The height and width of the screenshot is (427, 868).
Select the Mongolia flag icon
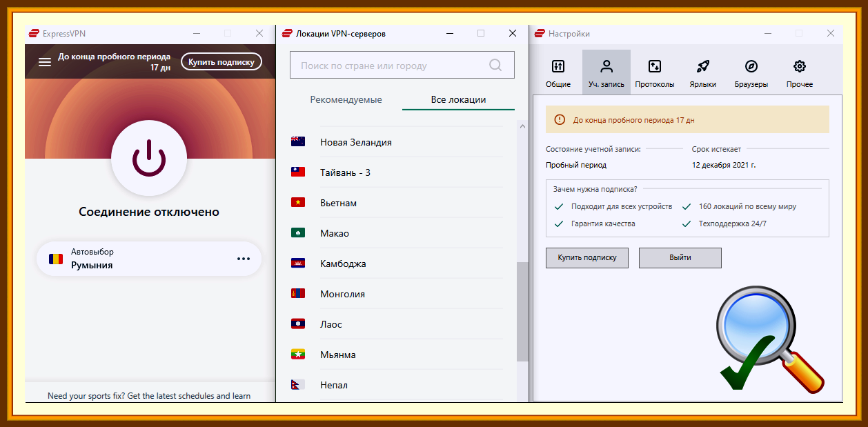click(x=298, y=294)
